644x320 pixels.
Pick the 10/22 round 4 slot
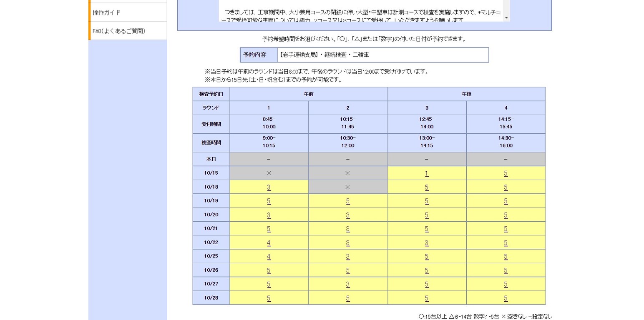(506, 242)
